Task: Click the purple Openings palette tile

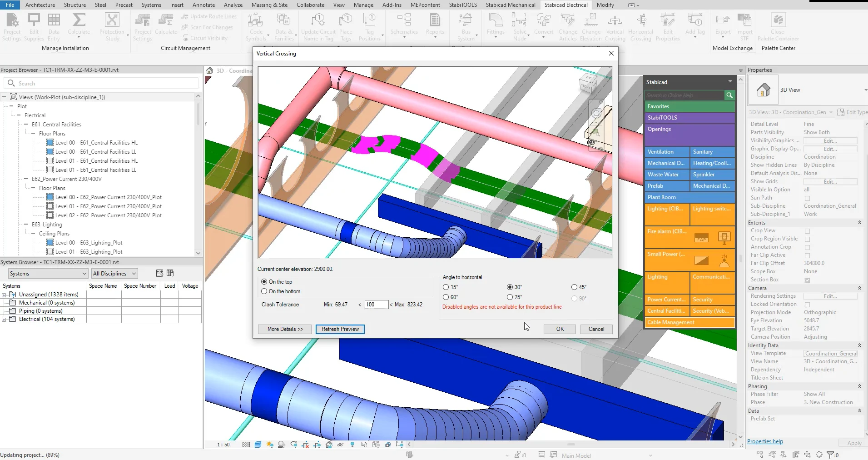Action: pos(689,135)
